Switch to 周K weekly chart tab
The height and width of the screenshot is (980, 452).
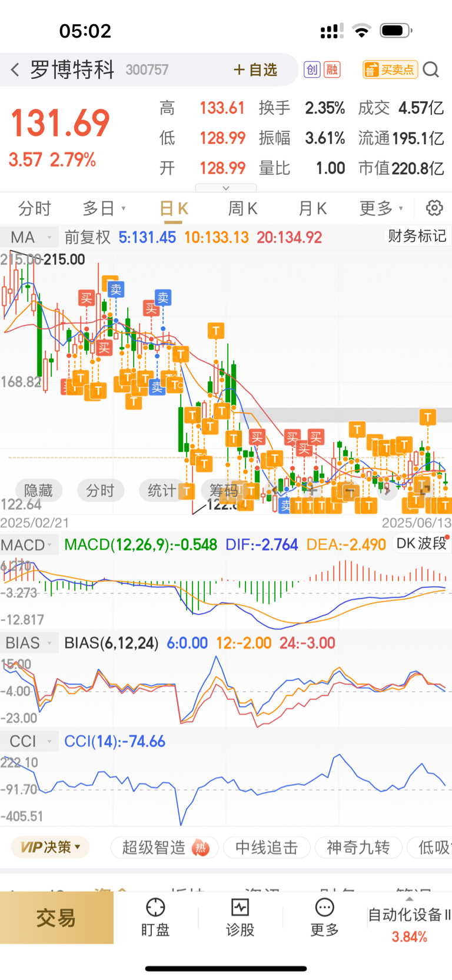pos(242,208)
